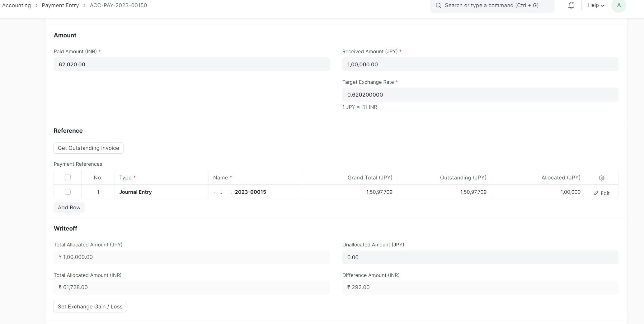
Task: Click the user avatar in top right
Action: [x=618, y=5]
